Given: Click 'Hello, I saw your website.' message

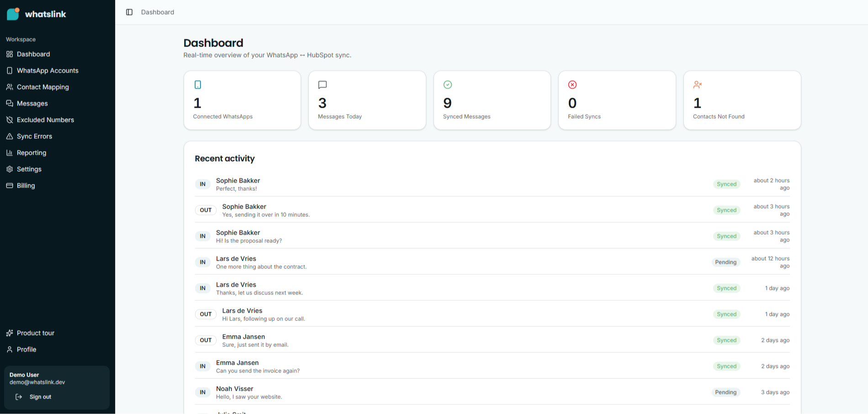Looking at the screenshot, I should coord(249,397).
